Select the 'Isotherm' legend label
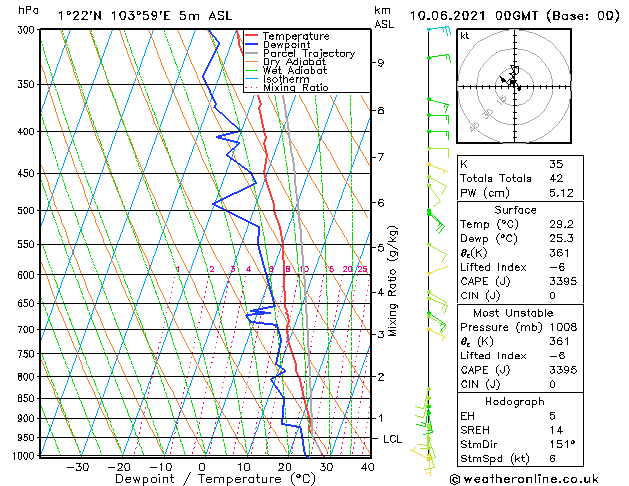 (x=286, y=79)
